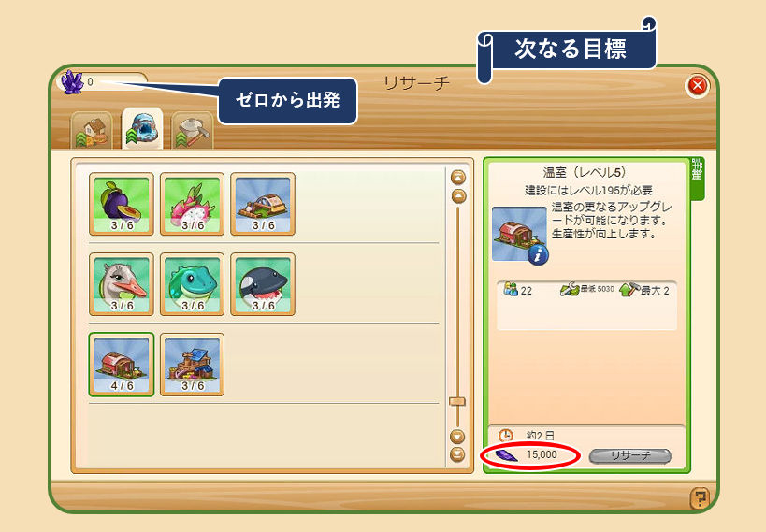766x532 pixels.
Task: Open the help question mark button
Action: coord(699,498)
